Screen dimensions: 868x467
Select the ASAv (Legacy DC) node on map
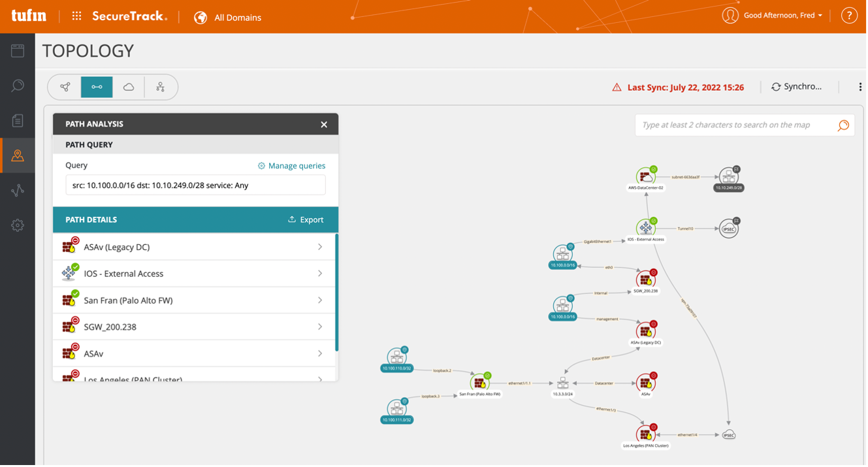click(646, 331)
